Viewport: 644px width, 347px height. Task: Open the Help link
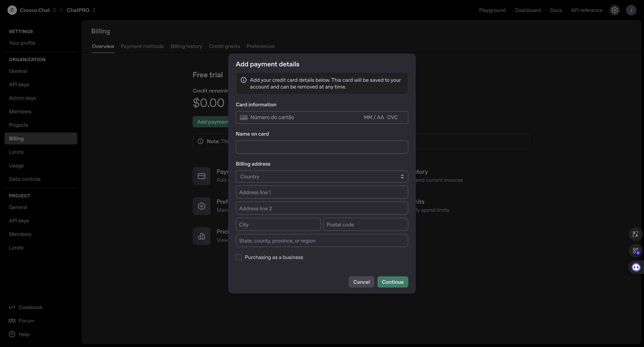pos(19,334)
